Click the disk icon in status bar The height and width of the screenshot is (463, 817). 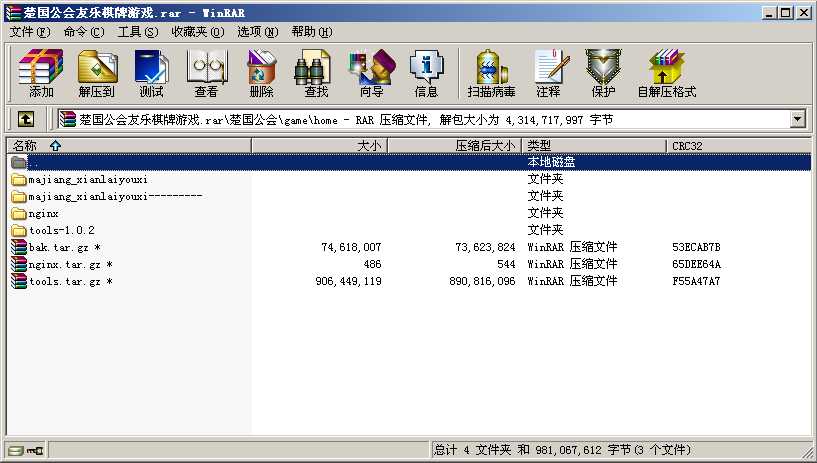16,451
